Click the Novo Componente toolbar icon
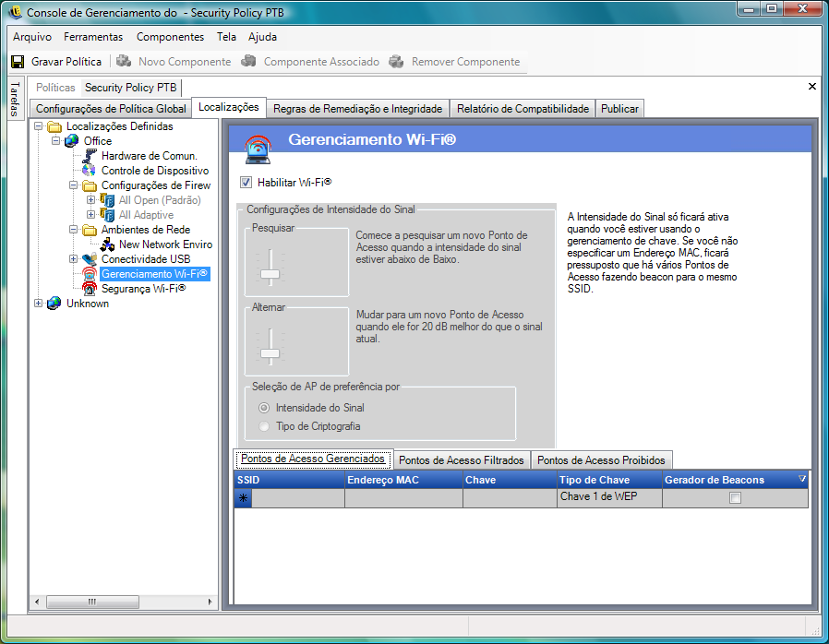 coord(124,61)
